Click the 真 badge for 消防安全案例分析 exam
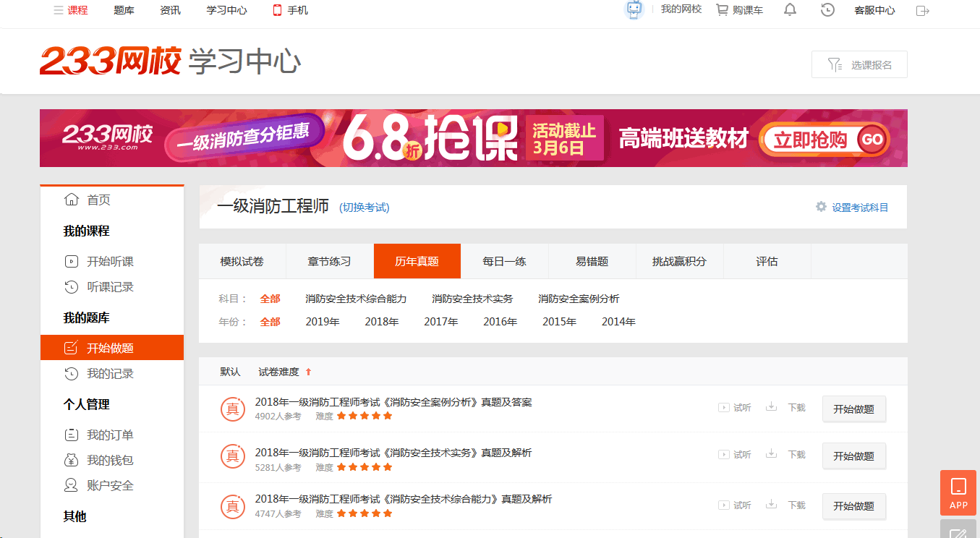This screenshot has width=980, height=538. (x=232, y=409)
